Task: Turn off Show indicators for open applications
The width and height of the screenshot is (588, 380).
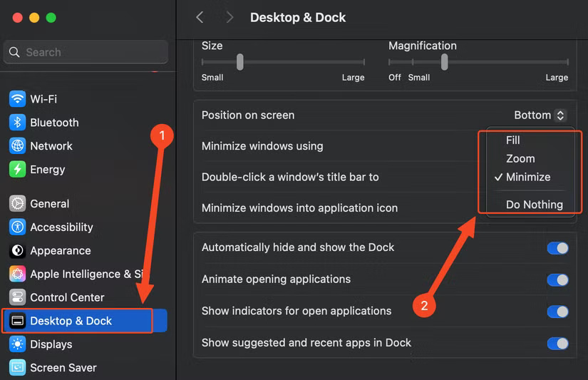Action: click(557, 312)
